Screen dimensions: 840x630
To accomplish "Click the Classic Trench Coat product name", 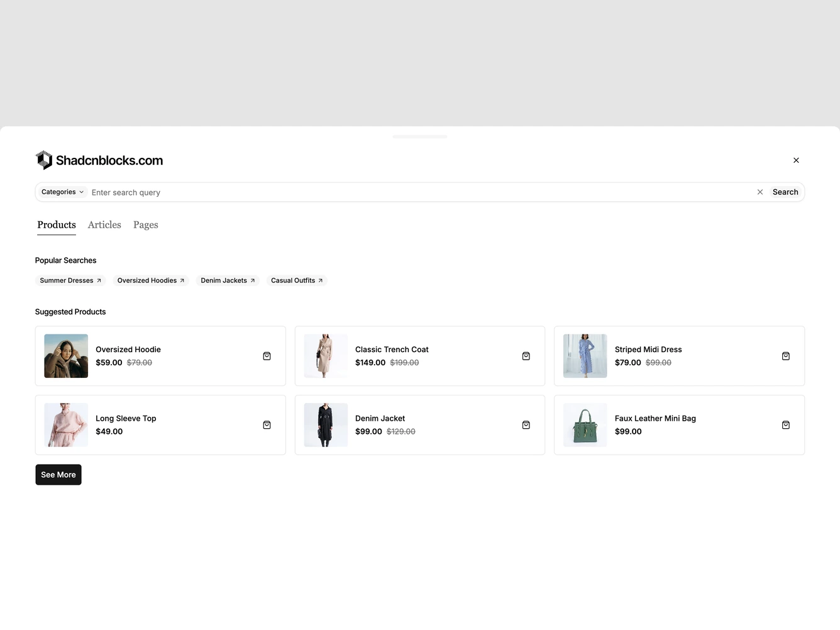I will click(x=392, y=350).
